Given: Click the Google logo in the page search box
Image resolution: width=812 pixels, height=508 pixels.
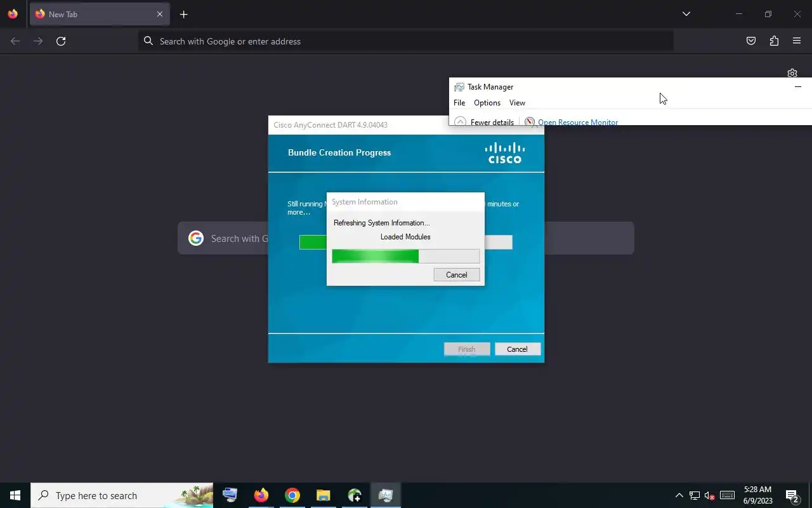Looking at the screenshot, I should (196, 238).
